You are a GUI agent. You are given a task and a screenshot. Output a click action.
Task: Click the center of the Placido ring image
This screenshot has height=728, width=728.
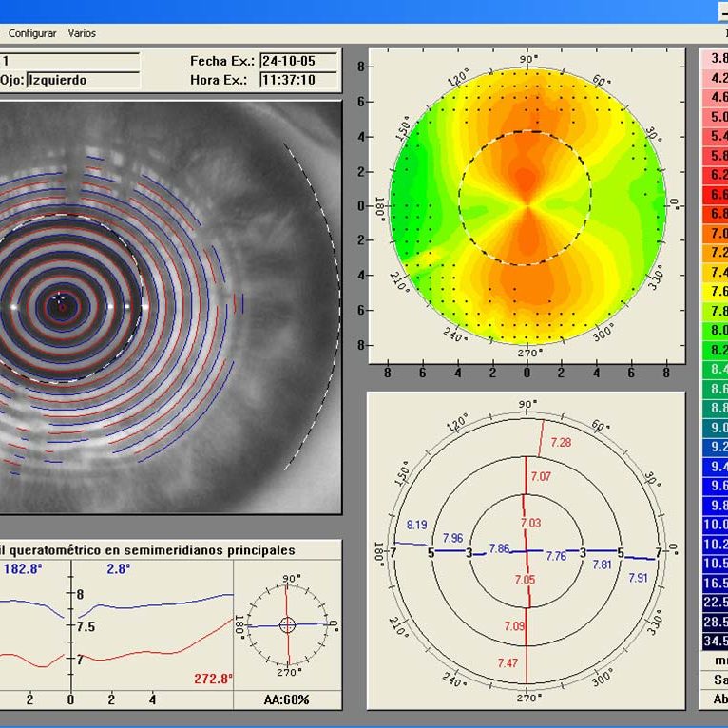click(63, 305)
